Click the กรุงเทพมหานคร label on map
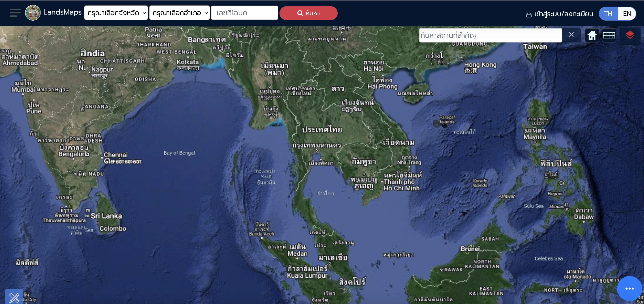Viewport: 644px width, 304px height. click(317, 145)
